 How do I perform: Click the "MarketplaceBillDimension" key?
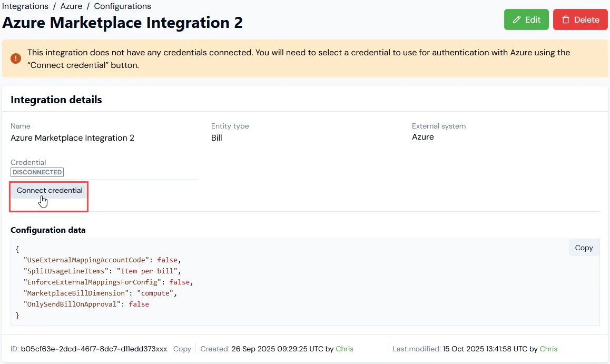pos(76,293)
